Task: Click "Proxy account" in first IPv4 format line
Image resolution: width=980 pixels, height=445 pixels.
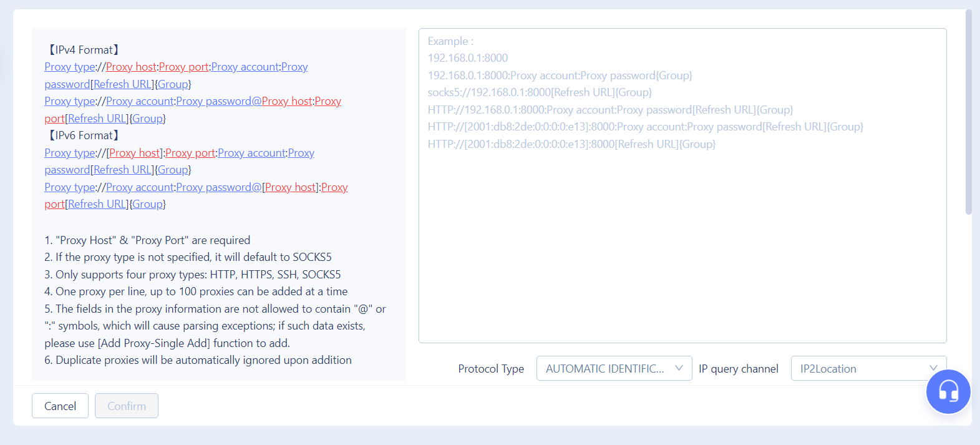Action: pyautogui.click(x=245, y=67)
